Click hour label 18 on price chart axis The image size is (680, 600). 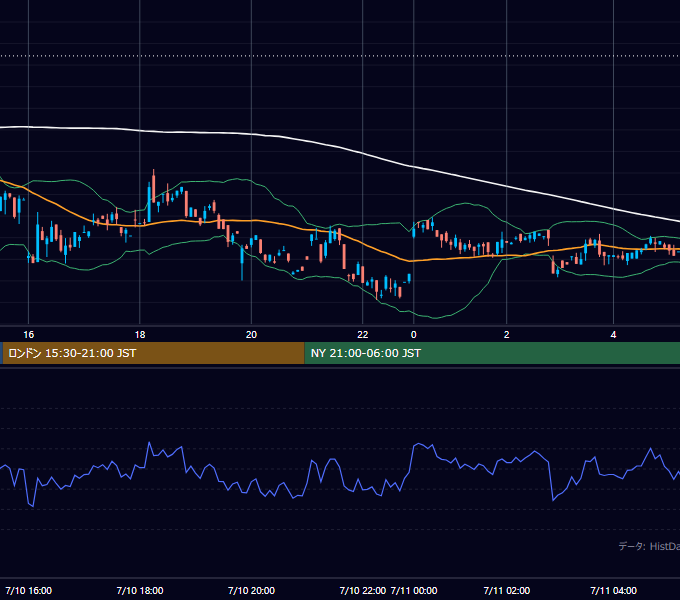(140, 335)
